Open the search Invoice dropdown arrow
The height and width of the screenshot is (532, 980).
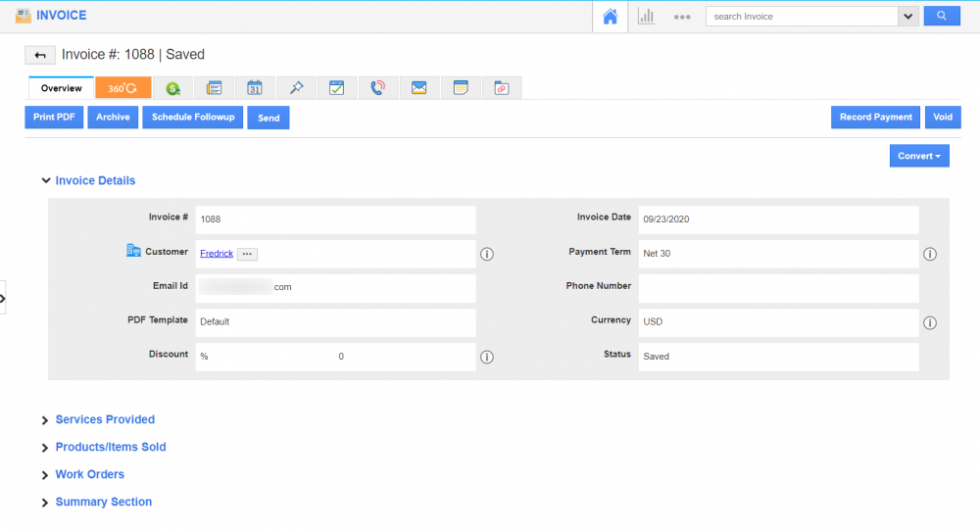tap(907, 17)
